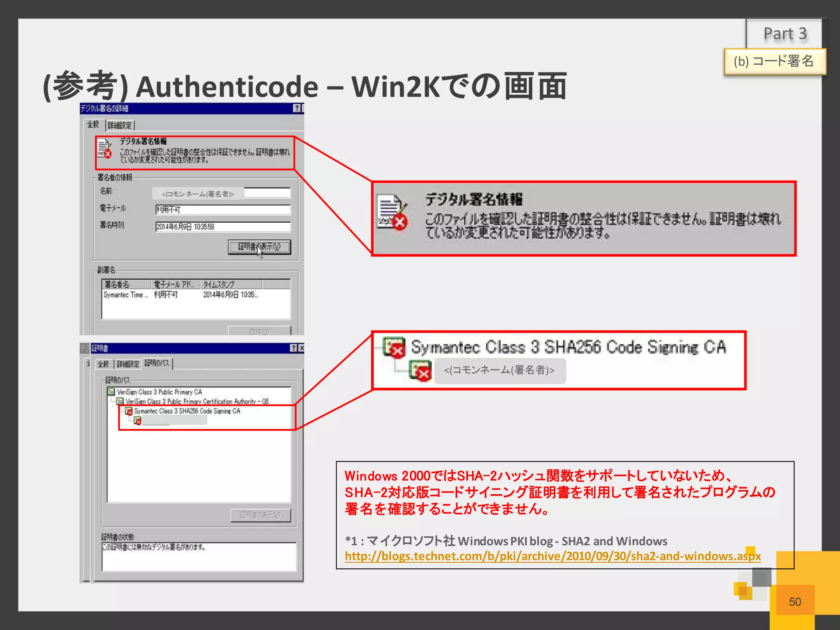Click the Symantec SHA256 CA error certificate icon

tap(129, 411)
